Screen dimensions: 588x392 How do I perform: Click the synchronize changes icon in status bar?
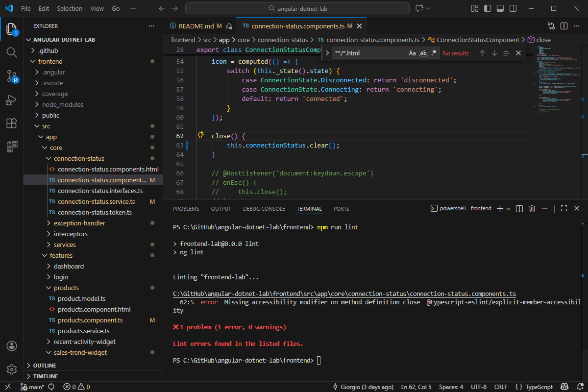tap(51, 387)
